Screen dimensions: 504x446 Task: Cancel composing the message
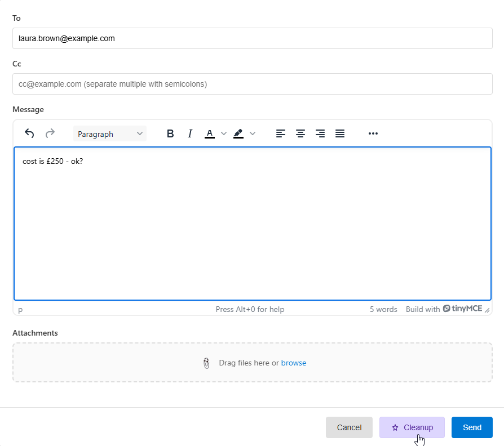click(x=349, y=427)
